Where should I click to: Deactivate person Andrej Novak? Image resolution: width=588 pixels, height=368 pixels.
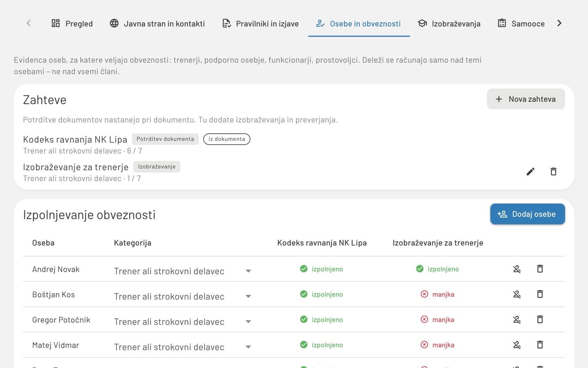click(517, 269)
